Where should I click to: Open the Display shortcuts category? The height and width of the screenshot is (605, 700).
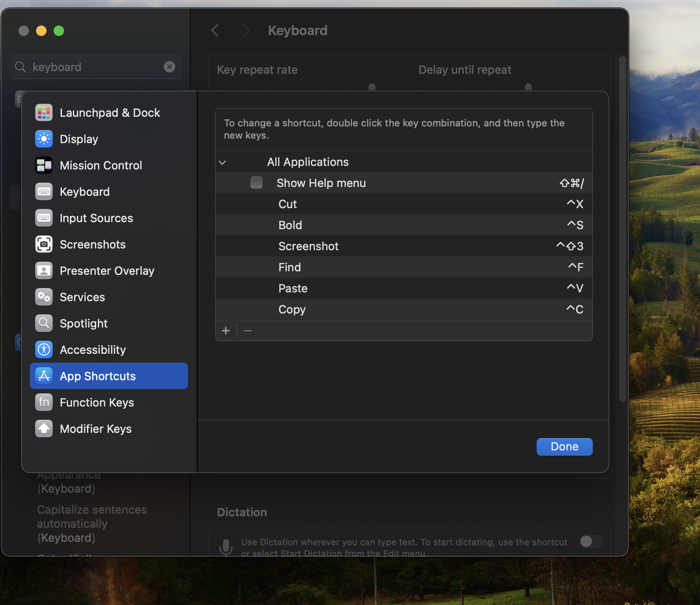(109, 139)
